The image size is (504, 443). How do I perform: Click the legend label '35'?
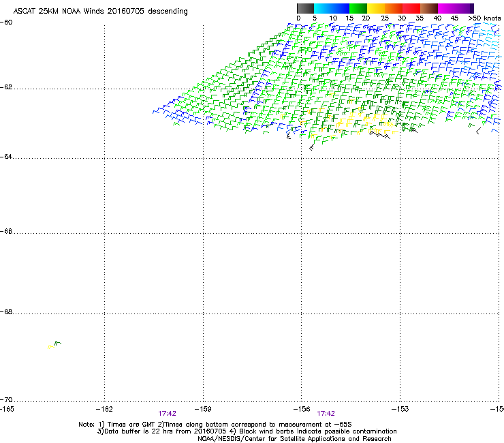(x=420, y=18)
